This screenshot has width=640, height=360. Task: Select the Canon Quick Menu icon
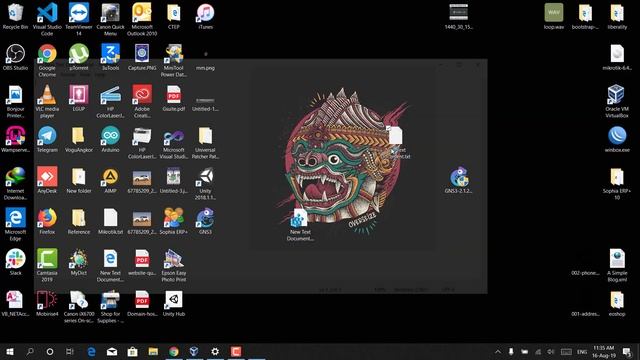click(110, 19)
